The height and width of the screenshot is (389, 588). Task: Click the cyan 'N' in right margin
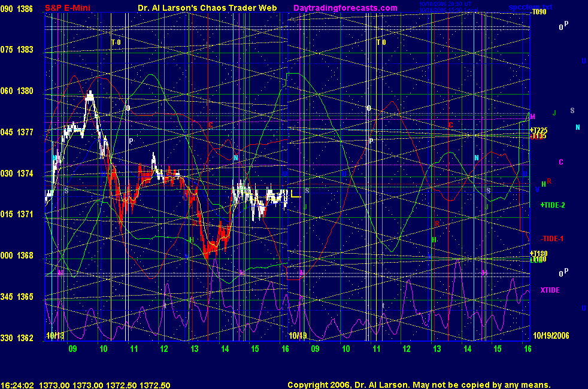click(x=577, y=127)
